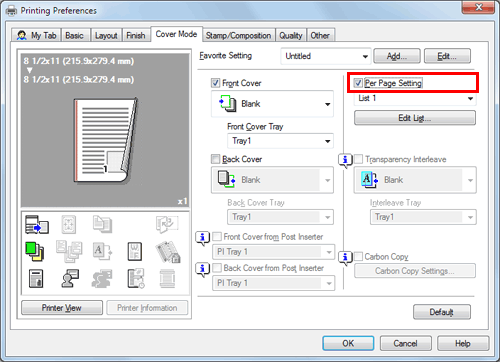Confirm with the OK button
The height and width of the screenshot is (362, 500).
(348, 343)
